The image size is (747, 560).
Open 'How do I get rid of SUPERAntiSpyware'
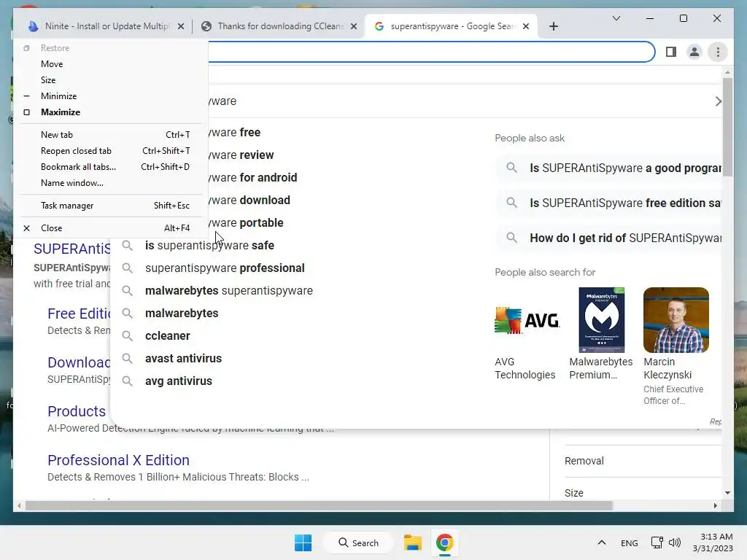(x=609, y=238)
